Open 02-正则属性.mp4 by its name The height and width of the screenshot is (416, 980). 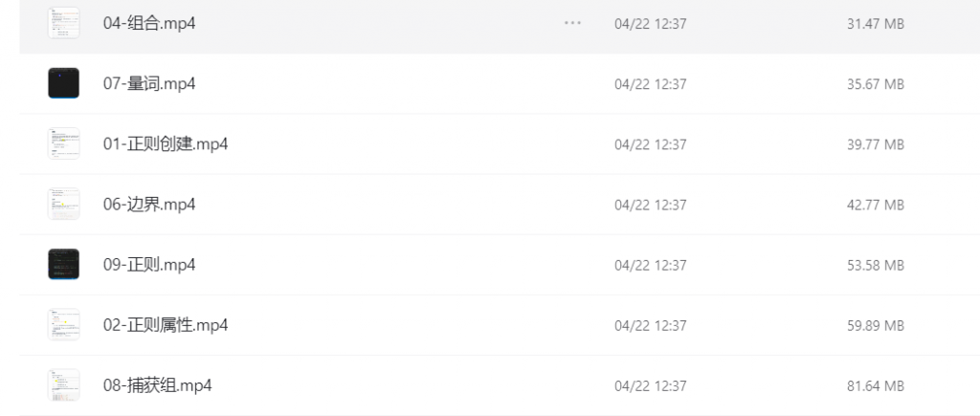tap(166, 325)
